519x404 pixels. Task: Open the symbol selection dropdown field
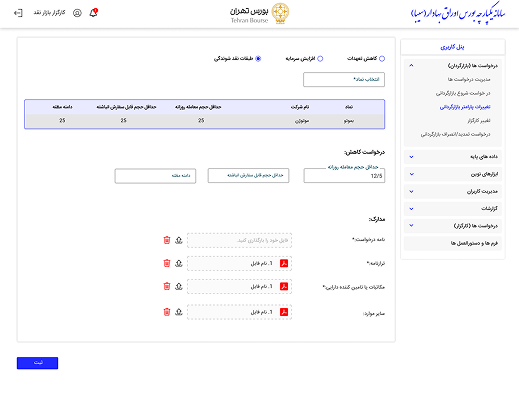(x=344, y=80)
